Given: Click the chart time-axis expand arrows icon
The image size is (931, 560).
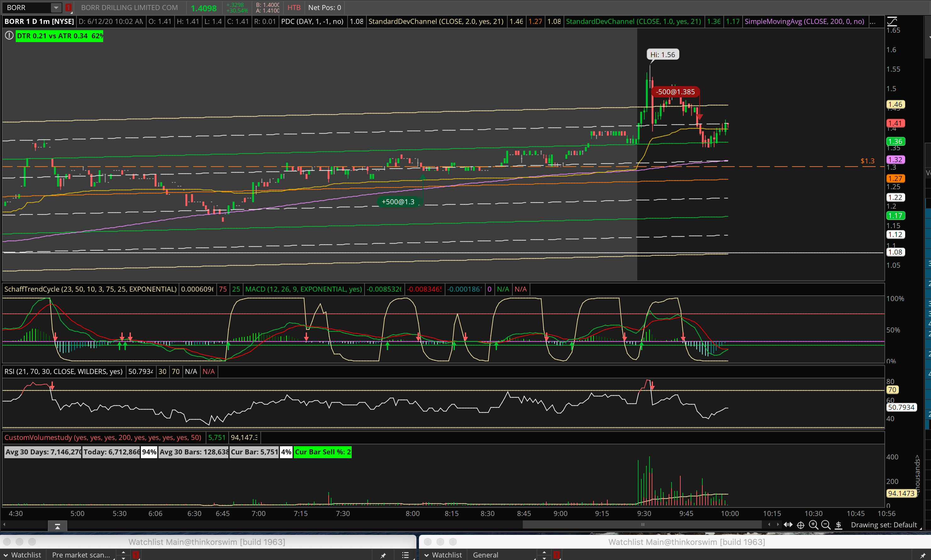Looking at the screenshot, I should [x=788, y=525].
